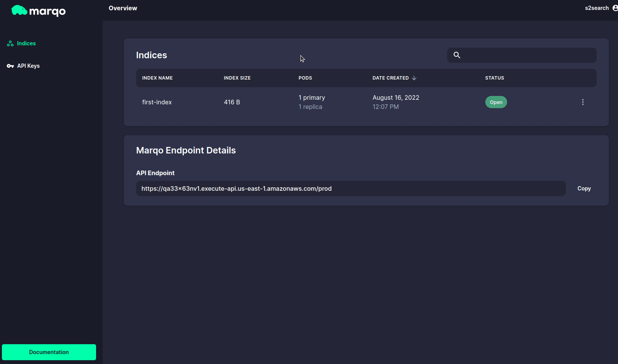Click the key icon beside API Keys
618x364 pixels.
point(10,66)
